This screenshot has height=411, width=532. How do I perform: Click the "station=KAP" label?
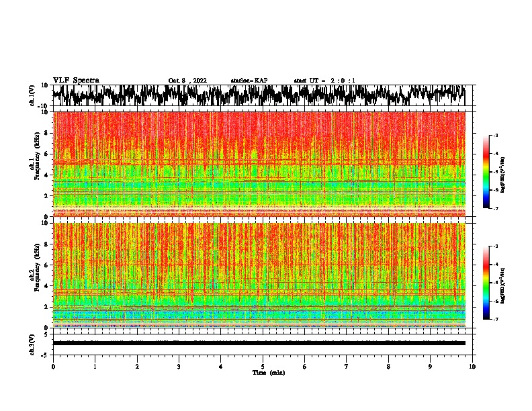click(249, 81)
